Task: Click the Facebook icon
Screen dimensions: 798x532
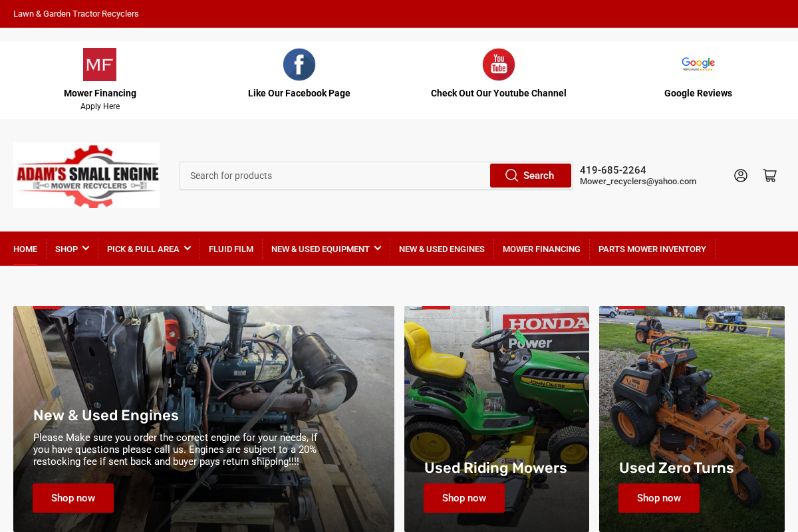Action: pyautogui.click(x=299, y=64)
